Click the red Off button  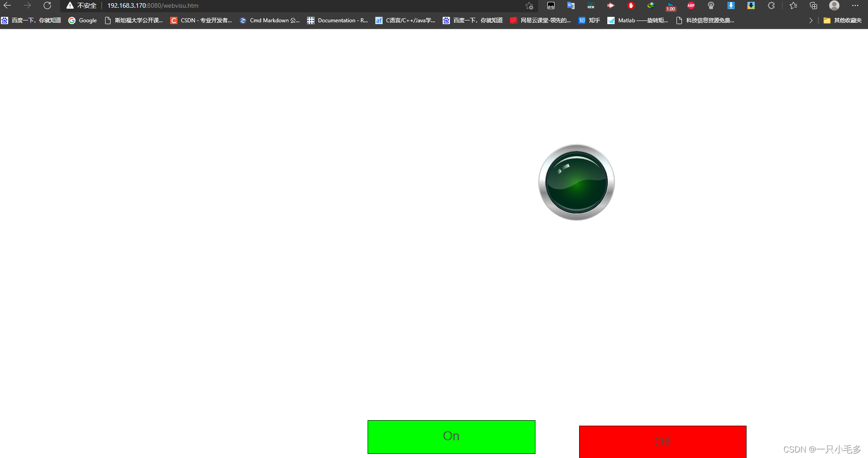(663, 442)
